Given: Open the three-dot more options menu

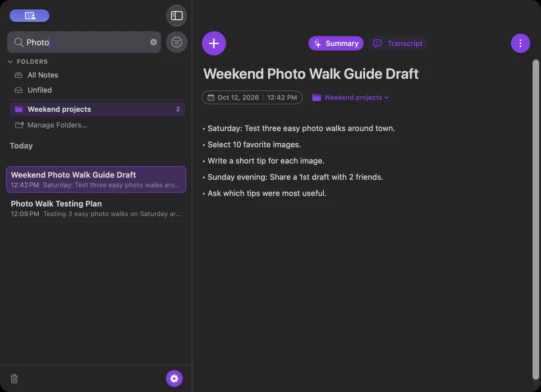Looking at the screenshot, I should click(520, 43).
